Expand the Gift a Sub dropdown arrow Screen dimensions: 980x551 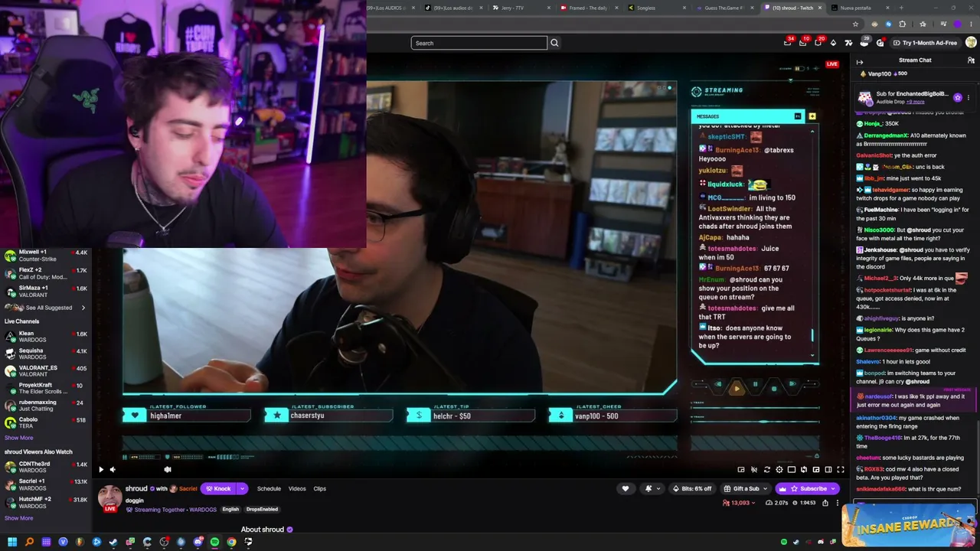766,488
